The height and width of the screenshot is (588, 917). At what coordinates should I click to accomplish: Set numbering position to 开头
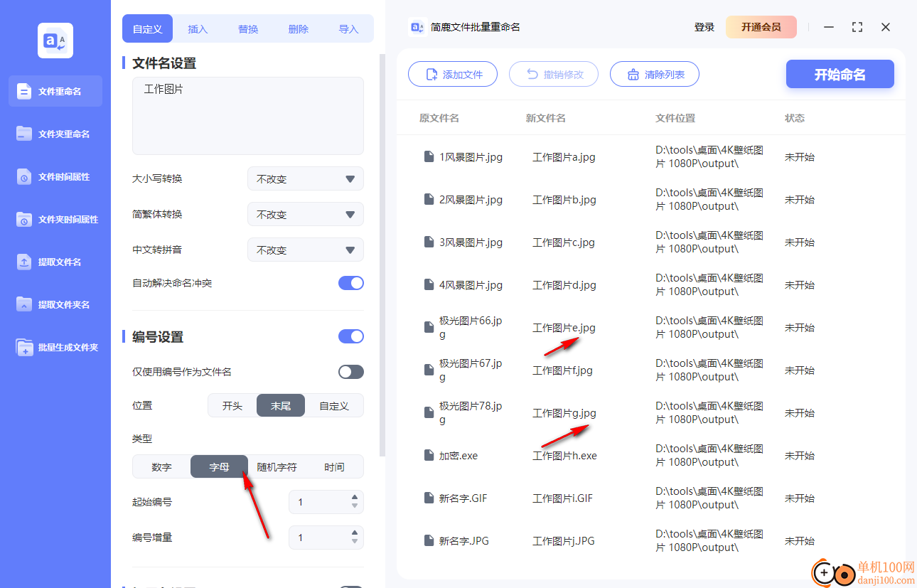pos(232,405)
